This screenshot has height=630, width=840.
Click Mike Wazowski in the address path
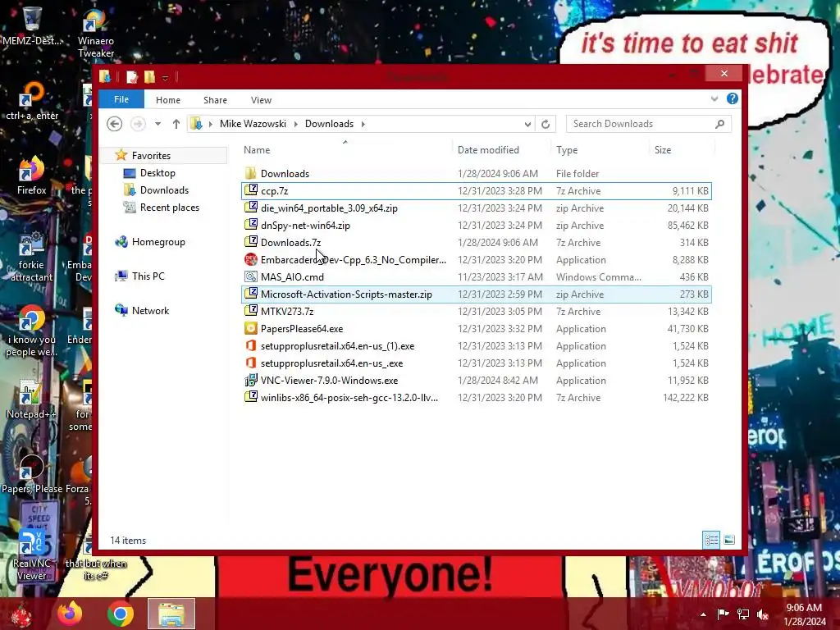click(x=253, y=124)
